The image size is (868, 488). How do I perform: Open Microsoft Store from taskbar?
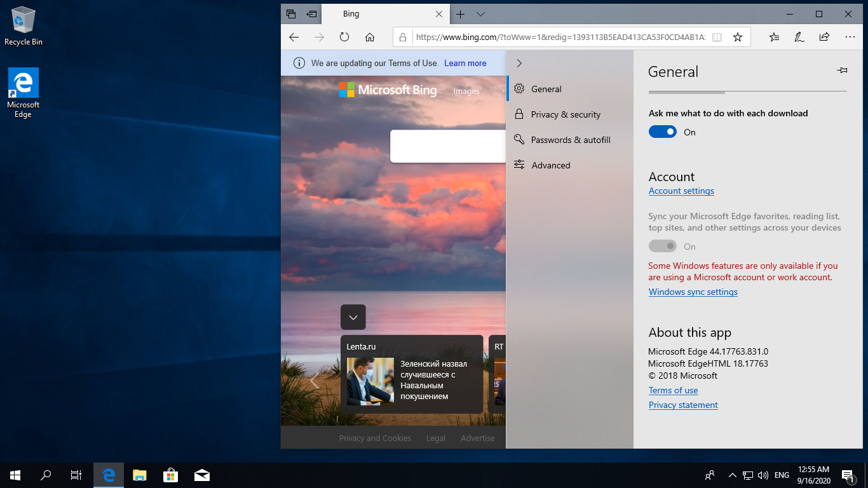pyautogui.click(x=170, y=475)
